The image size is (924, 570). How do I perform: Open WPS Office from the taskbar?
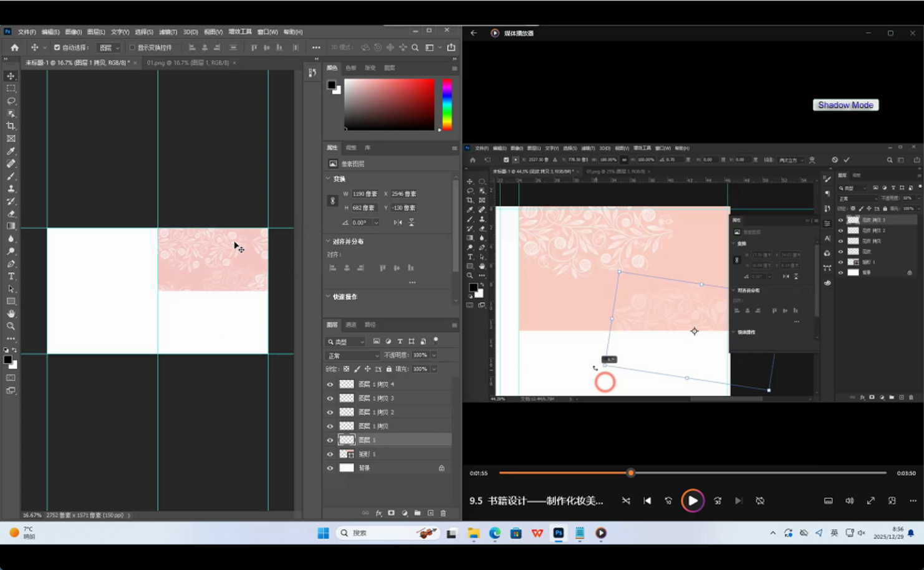coord(537,533)
